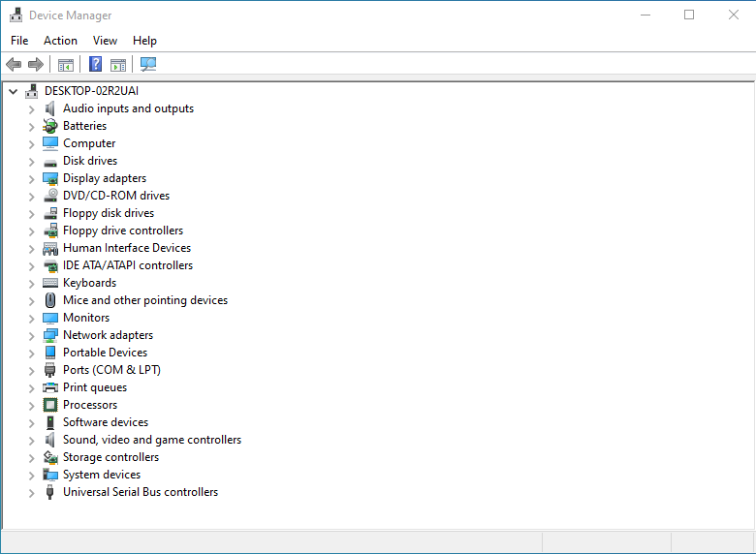Viewport: 756px width, 554px height.
Task: Select the Storage controllers label
Action: 110,457
